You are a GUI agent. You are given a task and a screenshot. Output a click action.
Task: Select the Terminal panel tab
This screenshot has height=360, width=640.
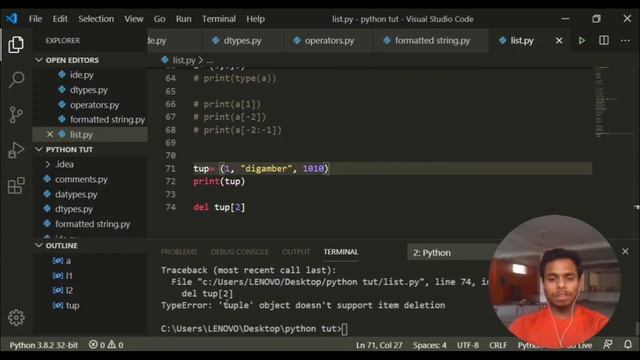point(341,252)
